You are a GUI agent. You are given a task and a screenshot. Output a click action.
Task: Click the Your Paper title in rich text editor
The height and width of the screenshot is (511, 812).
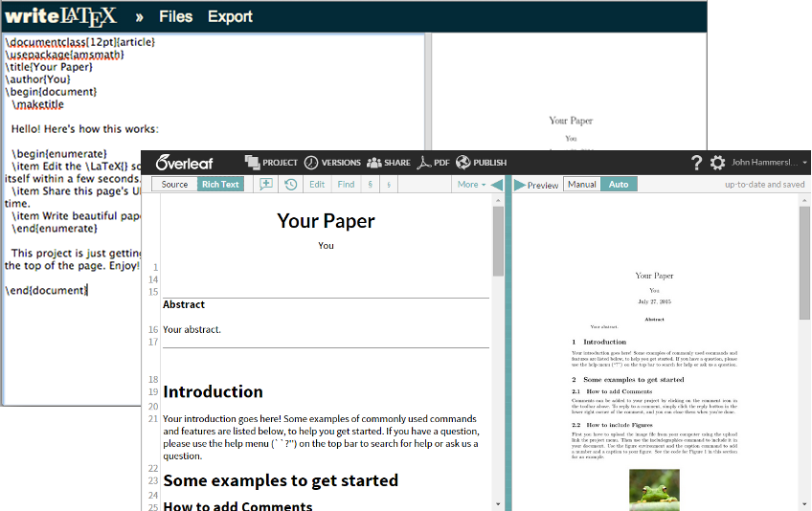click(326, 221)
